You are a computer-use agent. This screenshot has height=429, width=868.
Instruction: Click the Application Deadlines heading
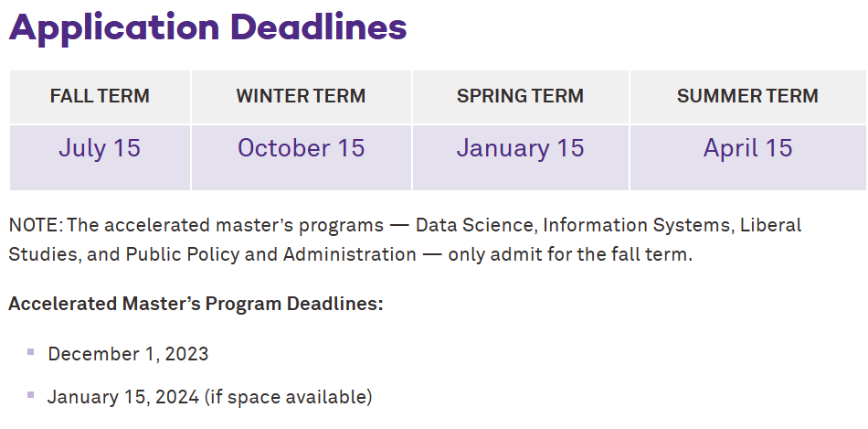click(207, 27)
